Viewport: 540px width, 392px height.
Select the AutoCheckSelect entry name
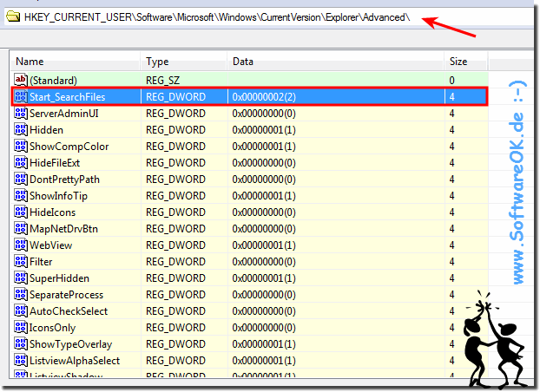(x=69, y=311)
